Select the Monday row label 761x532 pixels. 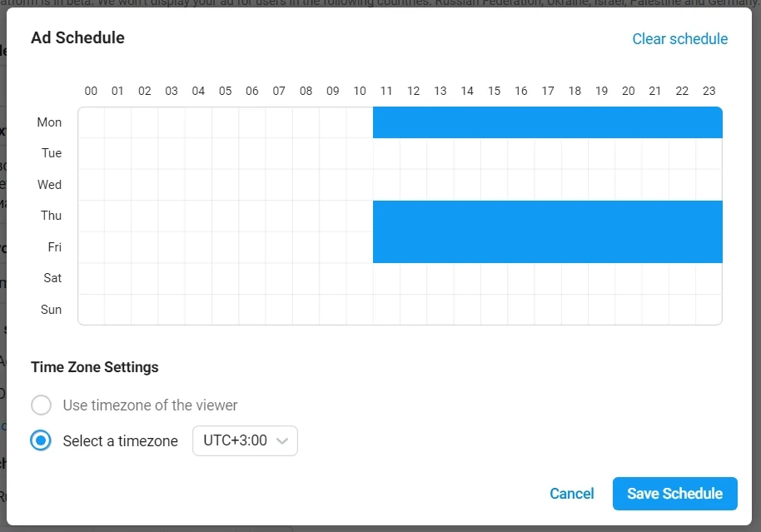tap(49, 122)
